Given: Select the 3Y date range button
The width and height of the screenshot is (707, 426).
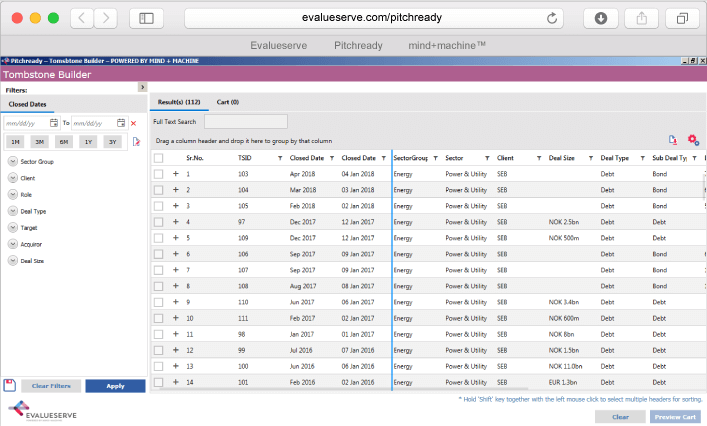Looking at the screenshot, I should 113,142.
